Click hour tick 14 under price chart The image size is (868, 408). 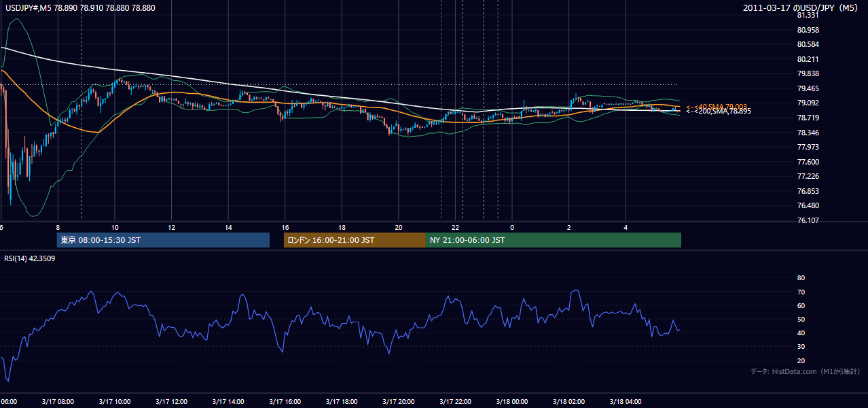228,227
